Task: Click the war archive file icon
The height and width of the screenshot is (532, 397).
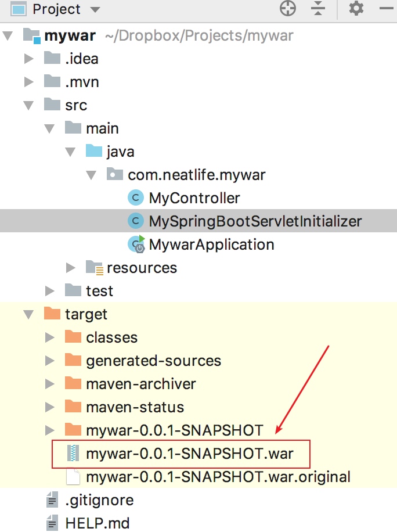Action: (73, 453)
